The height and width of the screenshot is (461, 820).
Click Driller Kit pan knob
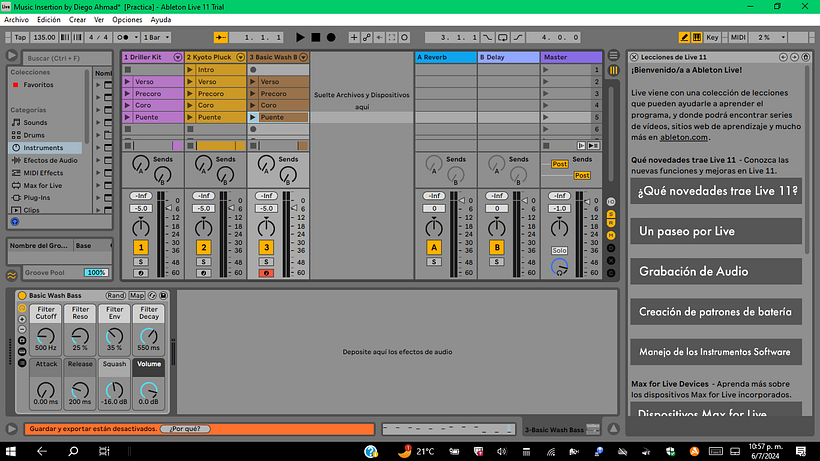[141, 228]
